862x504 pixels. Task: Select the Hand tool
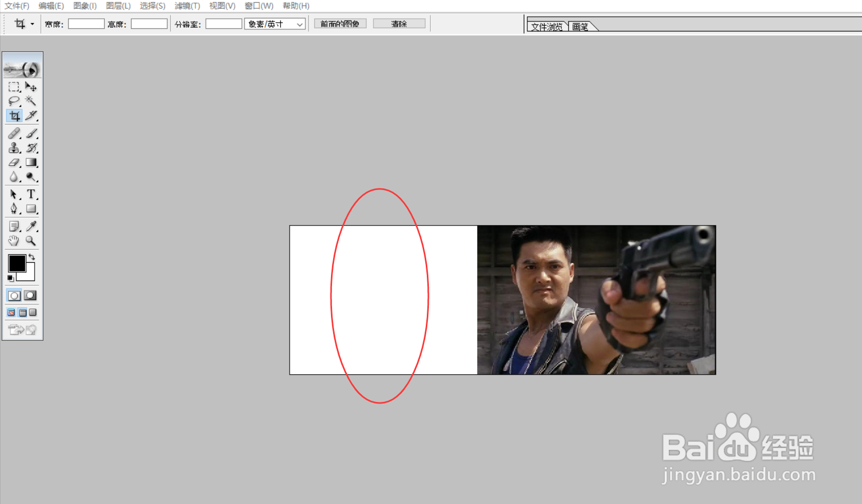[14, 241]
